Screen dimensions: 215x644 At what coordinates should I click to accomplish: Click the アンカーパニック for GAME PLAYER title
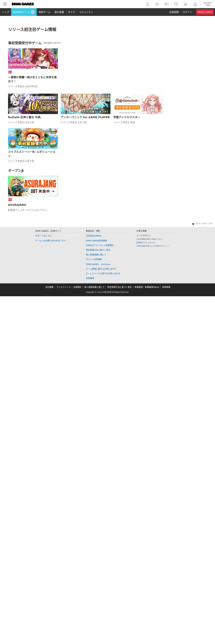pyautogui.click(x=85, y=117)
